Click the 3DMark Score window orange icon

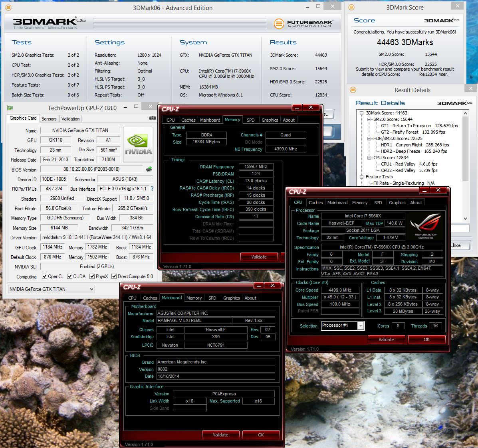click(x=351, y=7)
